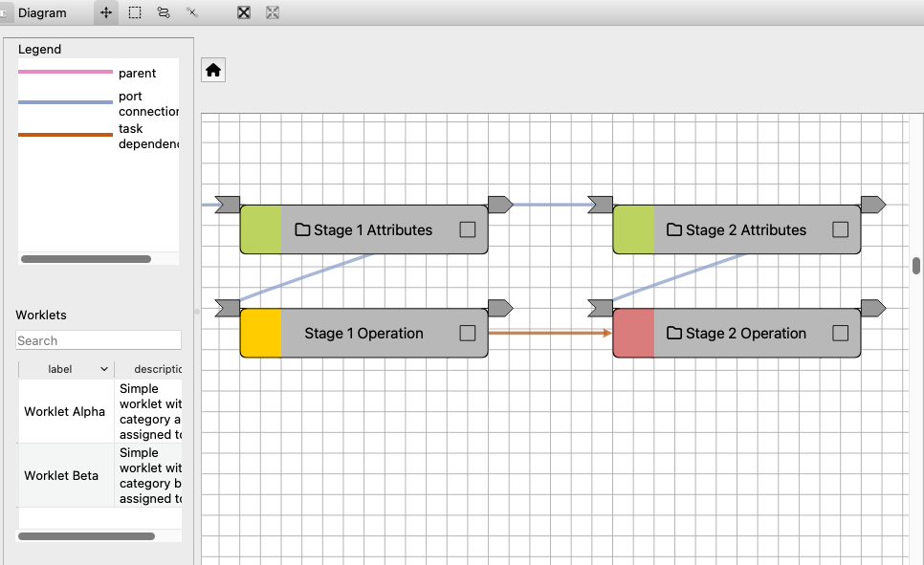Focus the Worklets search field
This screenshot has width=924, height=565.
pyautogui.click(x=99, y=340)
